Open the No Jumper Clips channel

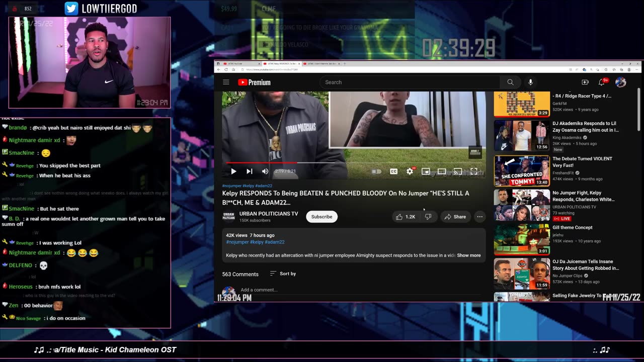coord(568,276)
